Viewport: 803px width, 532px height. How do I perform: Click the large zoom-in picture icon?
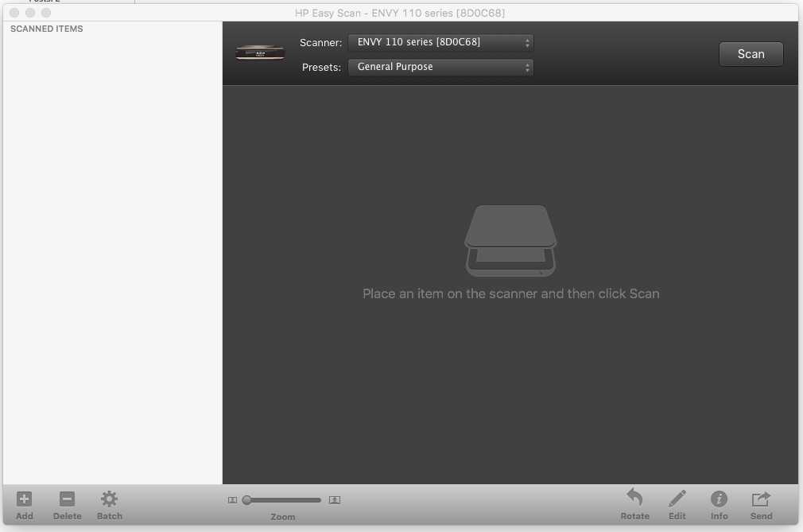point(335,500)
